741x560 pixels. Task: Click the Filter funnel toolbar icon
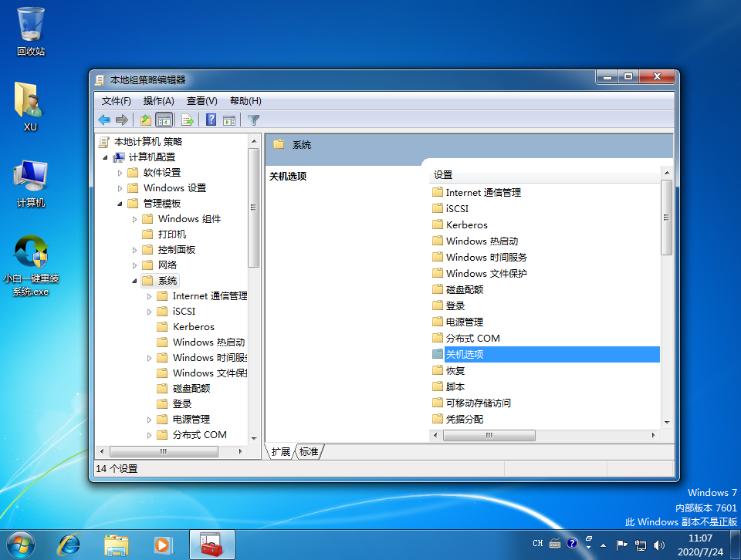point(253,120)
